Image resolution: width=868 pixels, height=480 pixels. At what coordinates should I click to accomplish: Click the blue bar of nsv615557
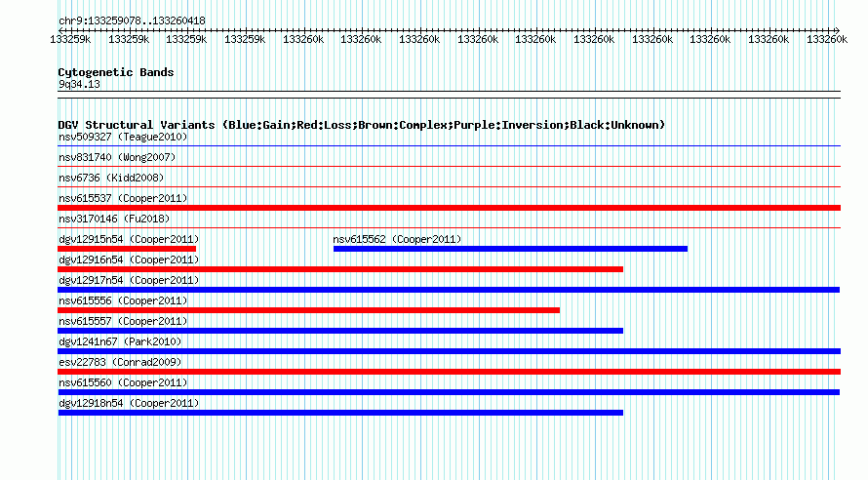[x=340, y=331]
